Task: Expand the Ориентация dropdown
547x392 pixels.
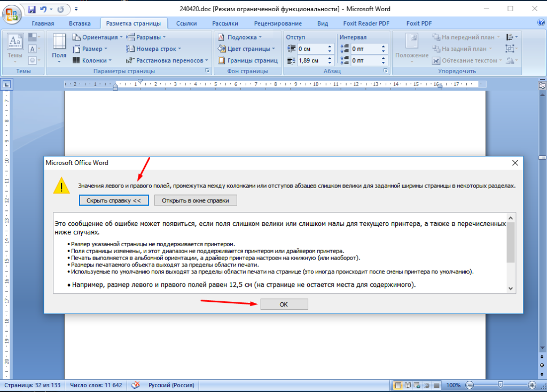Action: [x=97, y=37]
